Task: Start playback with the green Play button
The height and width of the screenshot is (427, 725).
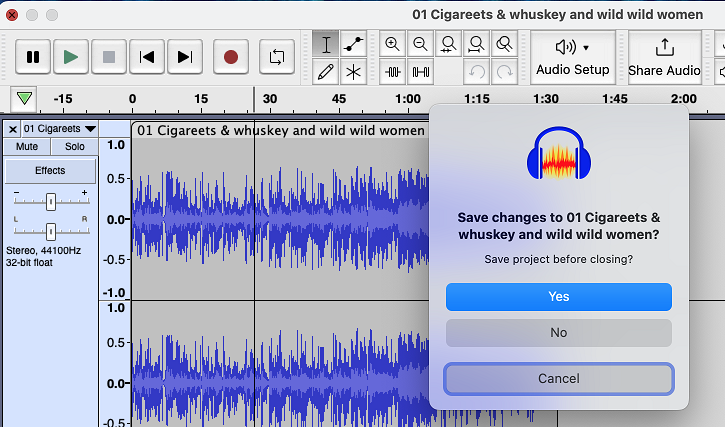Action: coord(71,57)
